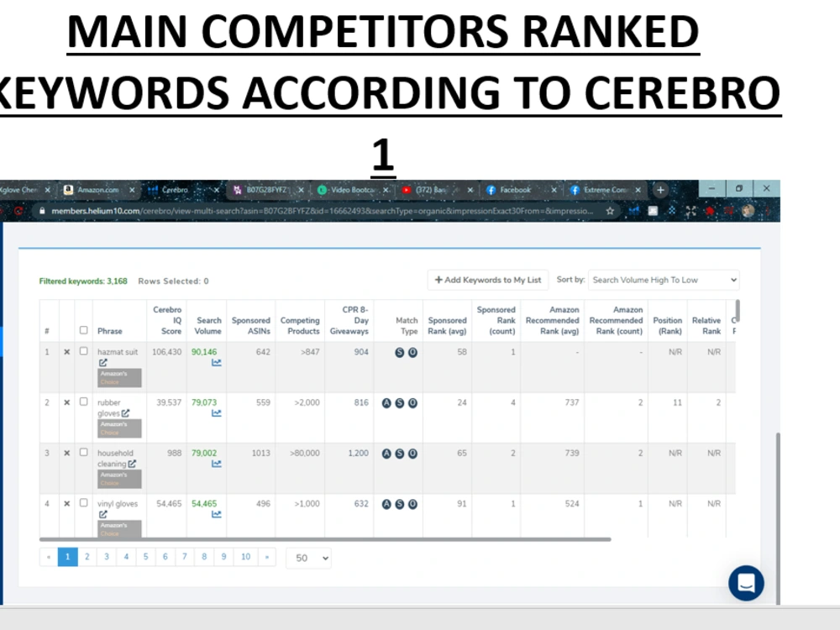Image resolution: width=840 pixels, height=630 pixels.
Task: Click the A match type badge for rubber gloves
Action: (386, 403)
